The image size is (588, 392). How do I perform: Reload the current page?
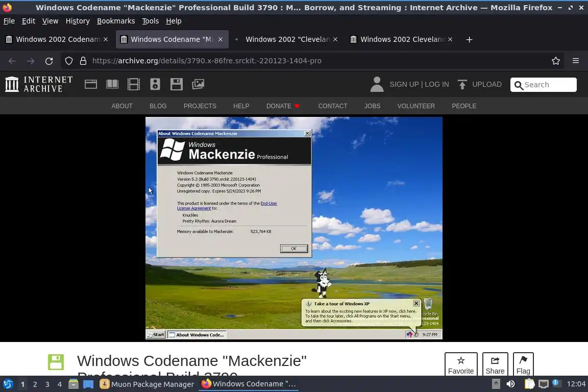(49, 61)
